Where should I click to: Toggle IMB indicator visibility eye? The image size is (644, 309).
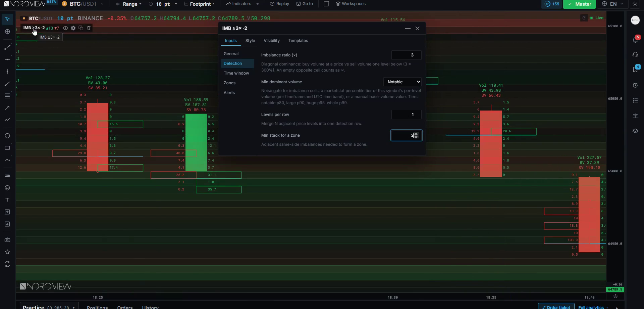tap(65, 28)
